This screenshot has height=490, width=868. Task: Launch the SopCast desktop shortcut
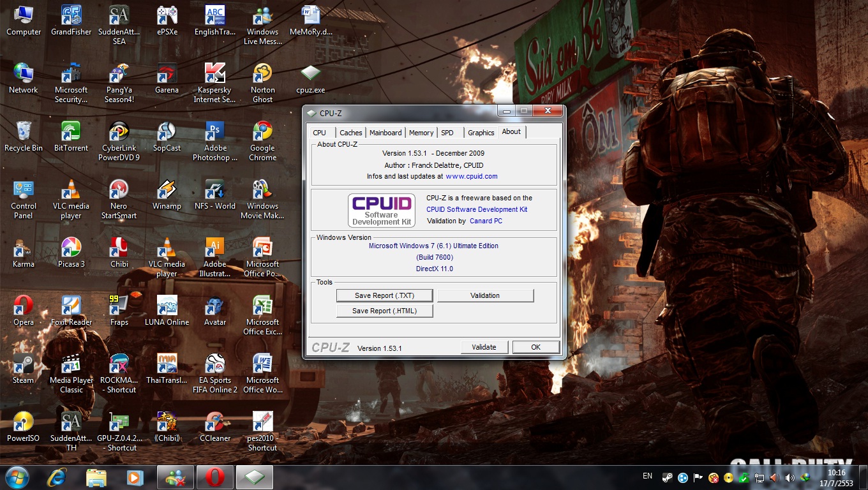[x=167, y=137]
